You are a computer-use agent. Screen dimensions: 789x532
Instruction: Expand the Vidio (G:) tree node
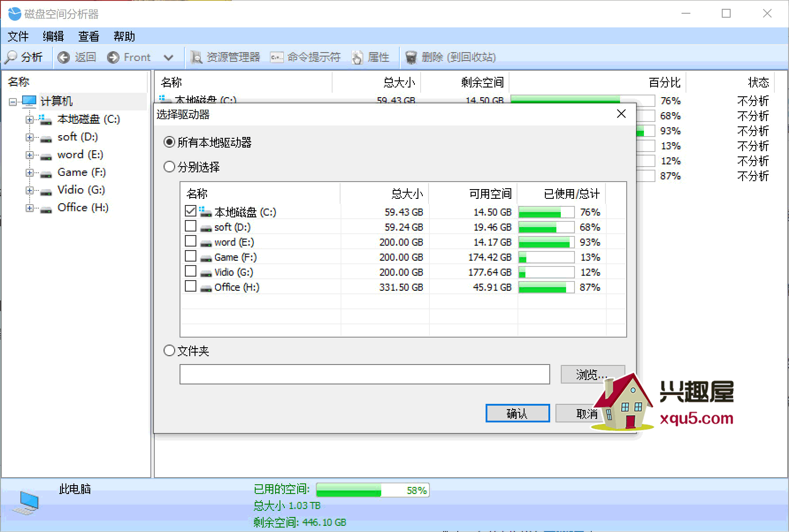click(30, 190)
